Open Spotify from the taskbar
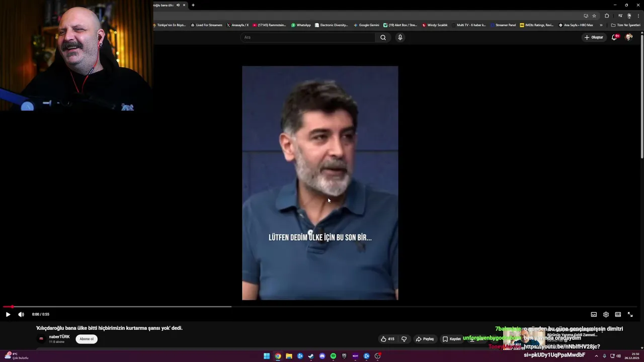This screenshot has width=644, height=362. [x=333, y=356]
